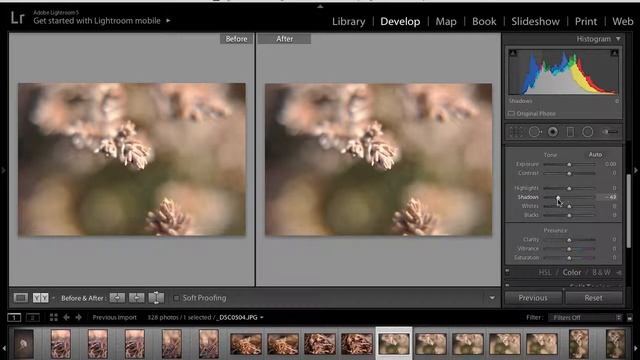
Task: Select main window display button 1
Action: [x=14, y=317]
